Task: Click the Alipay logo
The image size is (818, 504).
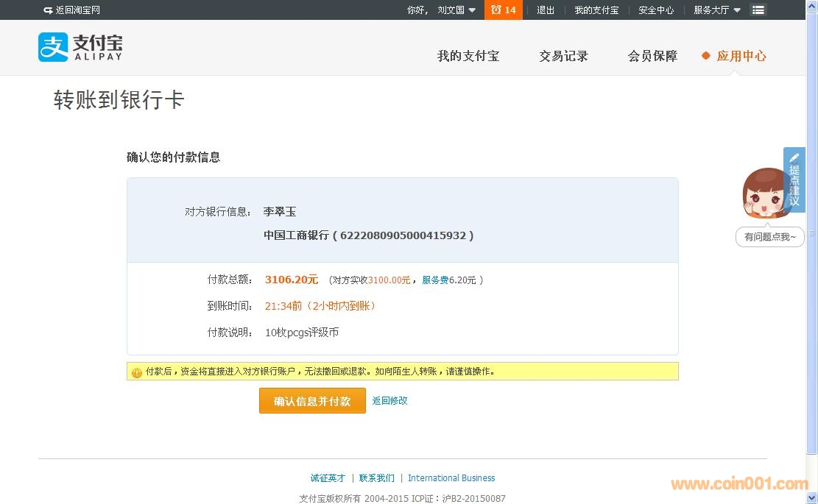Action: (80, 47)
